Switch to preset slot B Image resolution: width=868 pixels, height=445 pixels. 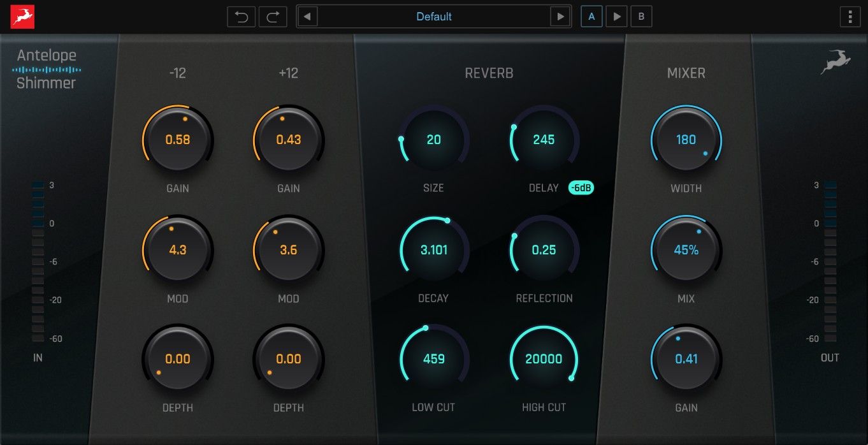tap(640, 17)
